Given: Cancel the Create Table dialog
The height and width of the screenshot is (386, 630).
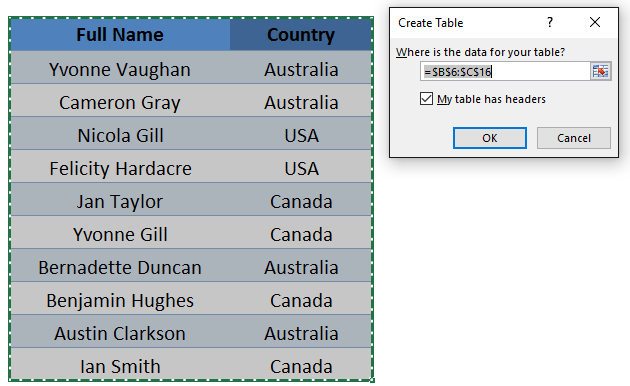Looking at the screenshot, I should (x=574, y=138).
